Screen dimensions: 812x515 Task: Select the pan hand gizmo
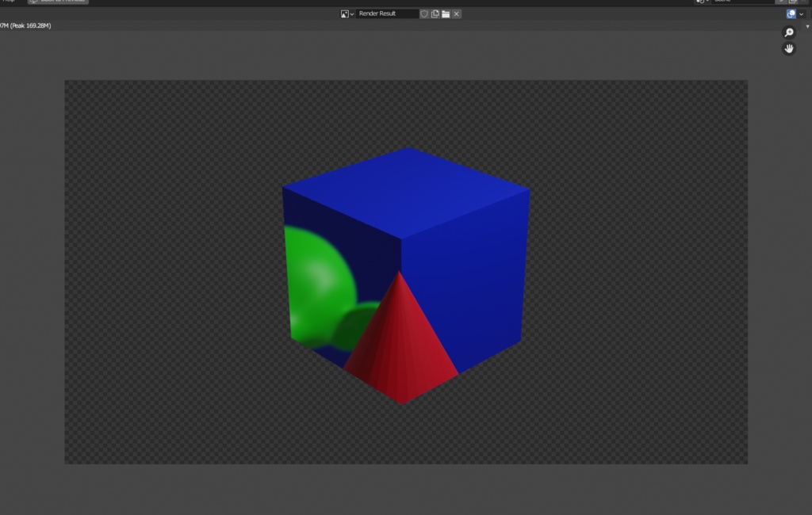[788, 48]
